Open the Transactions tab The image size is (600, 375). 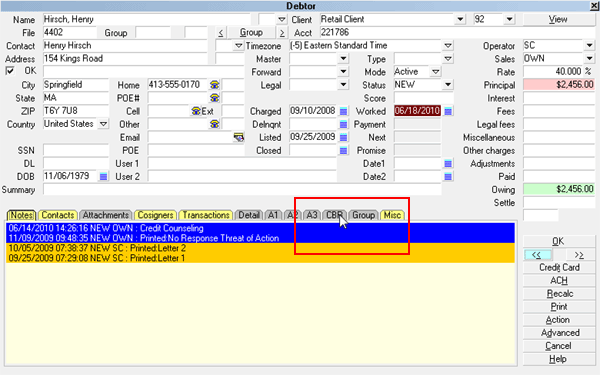[x=206, y=215]
